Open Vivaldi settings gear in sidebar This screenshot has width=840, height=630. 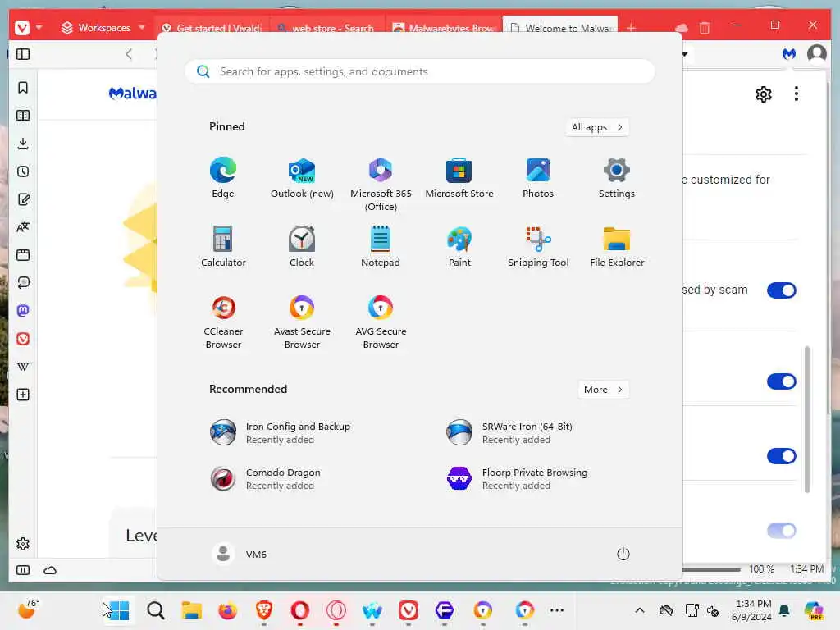tap(22, 544)
